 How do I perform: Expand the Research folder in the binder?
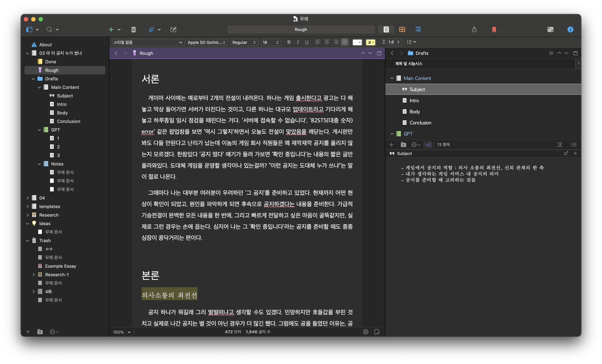(28, 215)
